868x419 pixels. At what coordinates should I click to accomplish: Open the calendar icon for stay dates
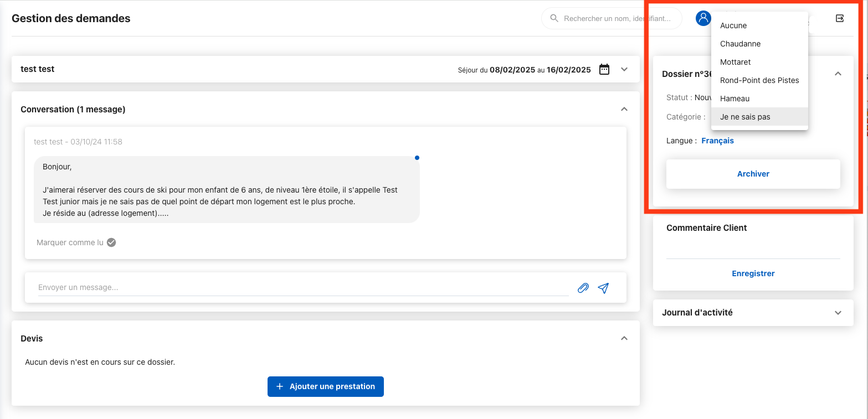click(x=604, y=70)
